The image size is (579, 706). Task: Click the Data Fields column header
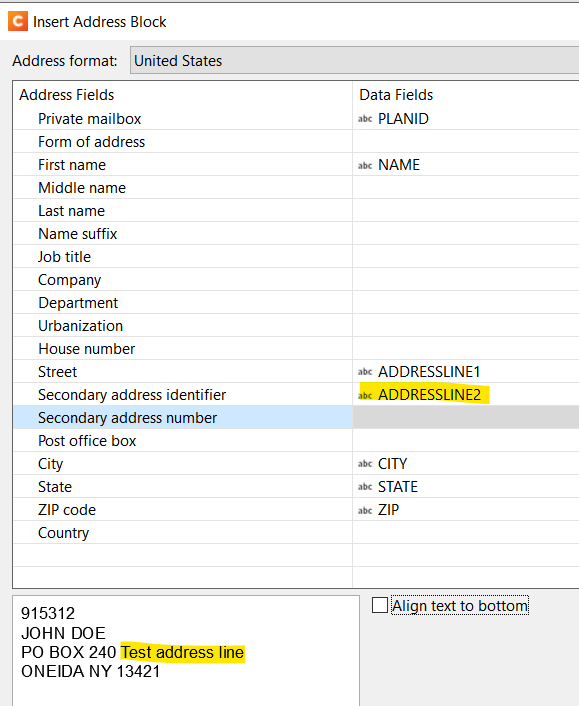pos(396,95)
